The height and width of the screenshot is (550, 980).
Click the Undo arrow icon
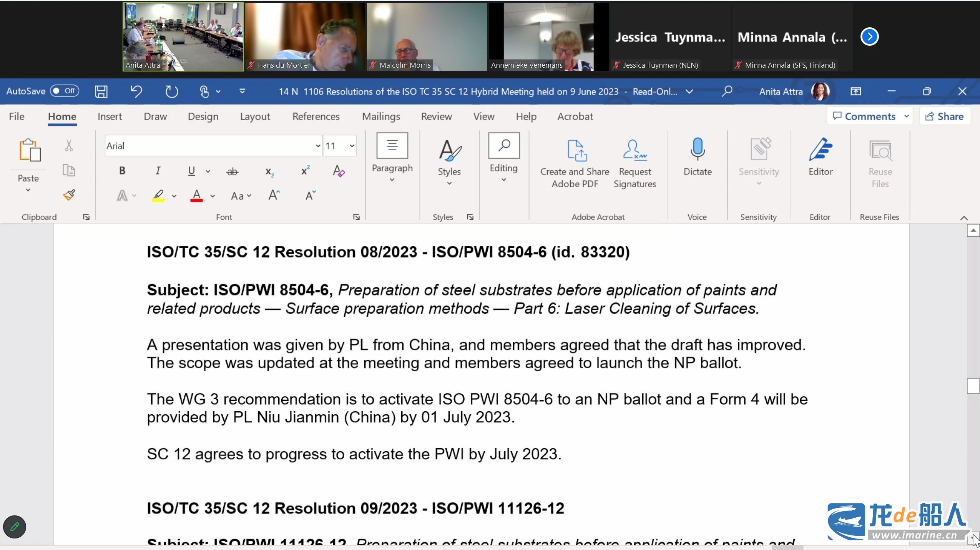coord(136,91)
